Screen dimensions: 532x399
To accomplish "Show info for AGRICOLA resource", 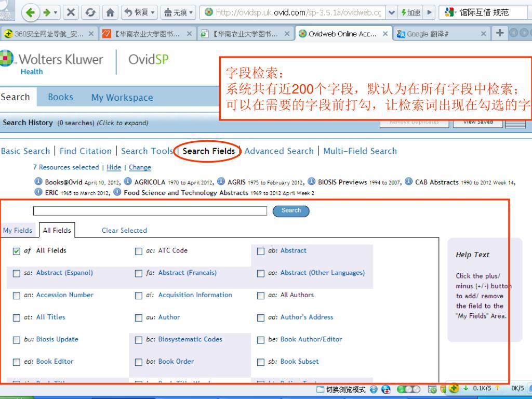I will coord(128,181).
